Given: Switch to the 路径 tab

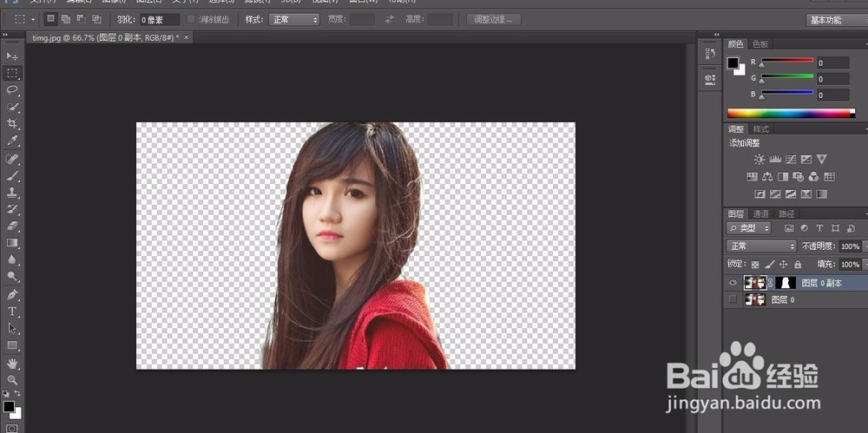Looking at the screenshot, I should (x=786, y=213).
